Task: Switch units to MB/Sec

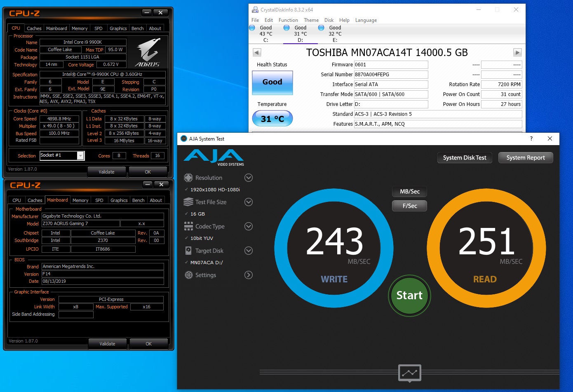Action: (x=409, y=191)
